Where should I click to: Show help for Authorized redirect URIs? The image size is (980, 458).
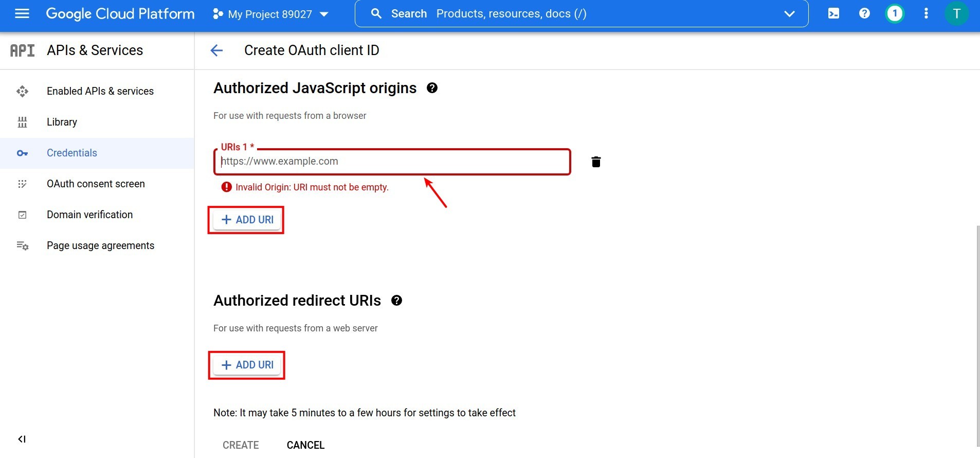point(396,301)
